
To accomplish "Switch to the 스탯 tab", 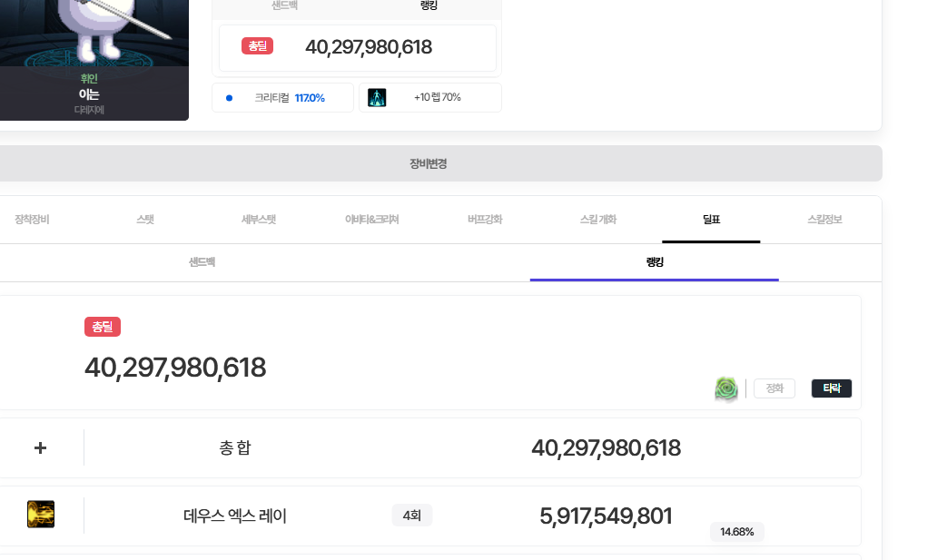I will [x=145, y=220].
